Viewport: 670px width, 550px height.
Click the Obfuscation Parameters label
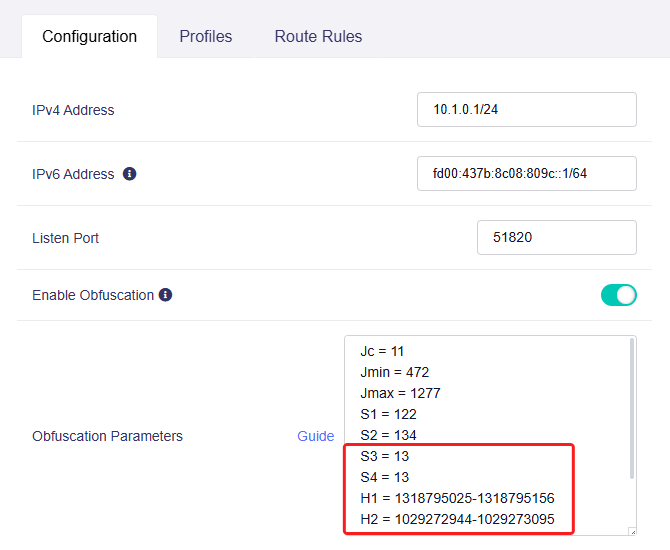[x=107, y=436]
